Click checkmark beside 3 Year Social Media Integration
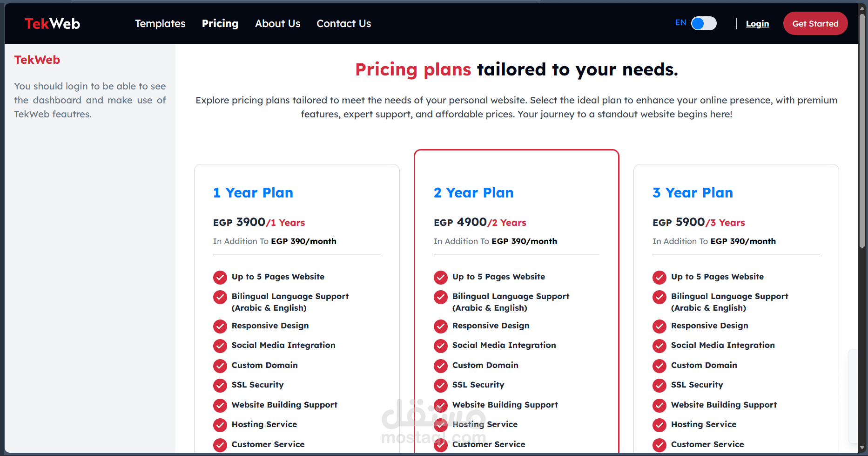 [x=659, y=346]
